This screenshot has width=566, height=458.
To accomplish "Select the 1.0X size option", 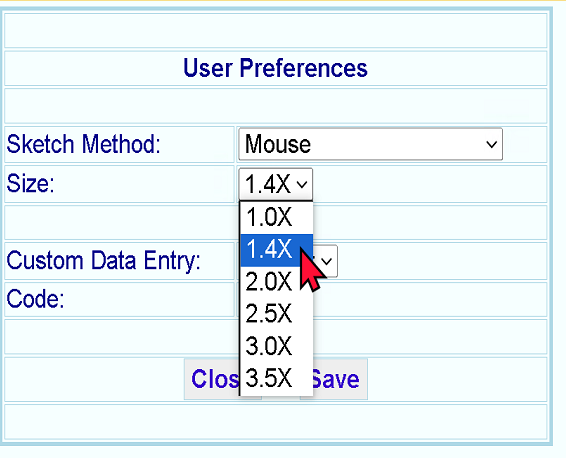I will [x=276, y=218].
